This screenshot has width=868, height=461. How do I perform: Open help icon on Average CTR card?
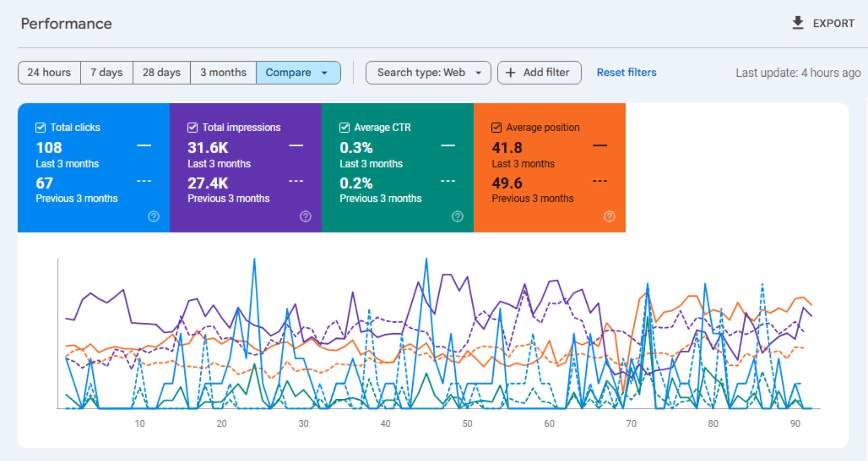point(457,216)
